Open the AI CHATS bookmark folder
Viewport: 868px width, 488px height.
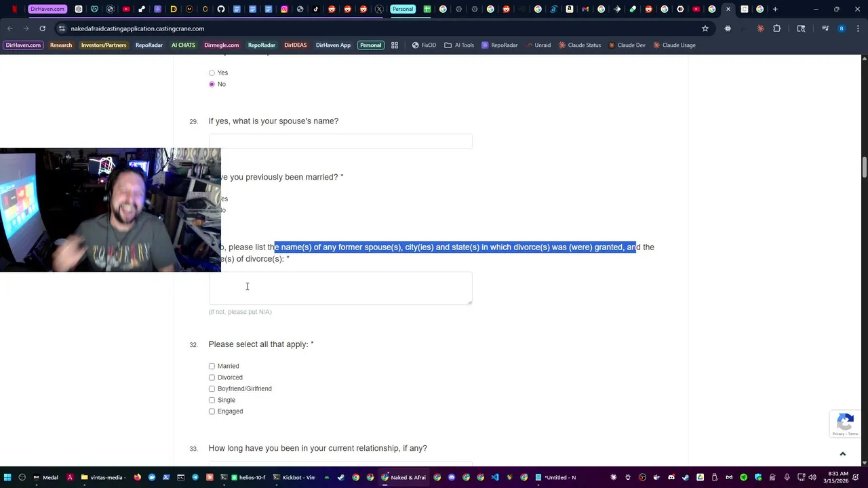coord(183,45)
